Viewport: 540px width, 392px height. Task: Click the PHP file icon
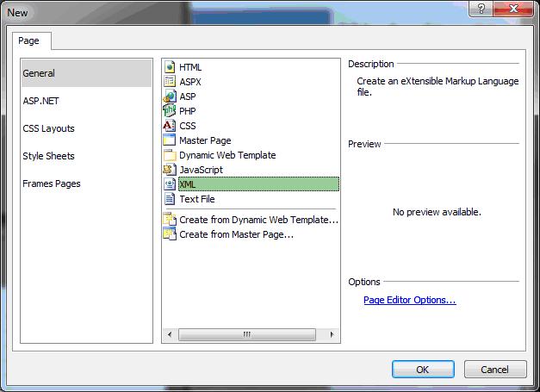[x=170, y=111]
